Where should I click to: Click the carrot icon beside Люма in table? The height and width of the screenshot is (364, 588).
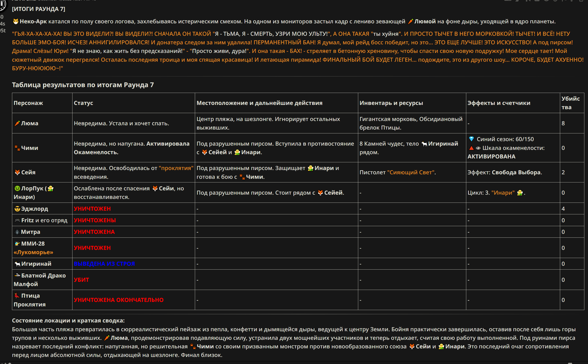[17, 123]
